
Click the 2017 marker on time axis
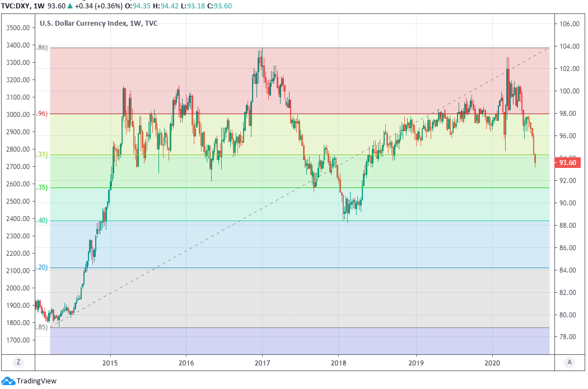[x=263, y=362]
